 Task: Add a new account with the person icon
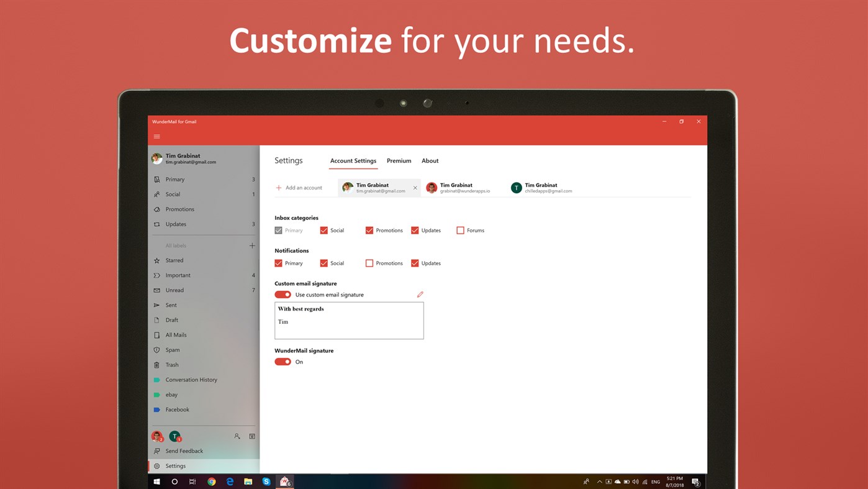(x=237, y=436)
